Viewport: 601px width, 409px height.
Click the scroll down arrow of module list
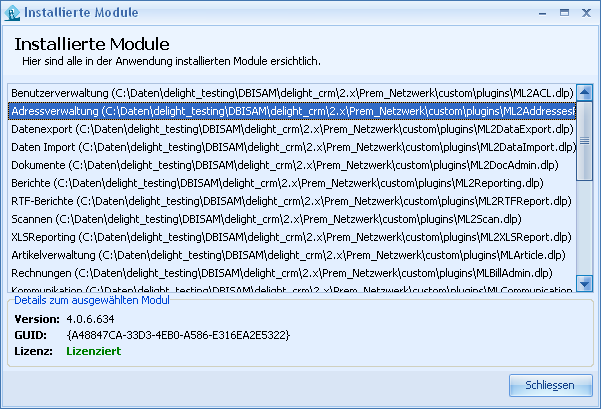pyautogui.click(x=585, y=284)
